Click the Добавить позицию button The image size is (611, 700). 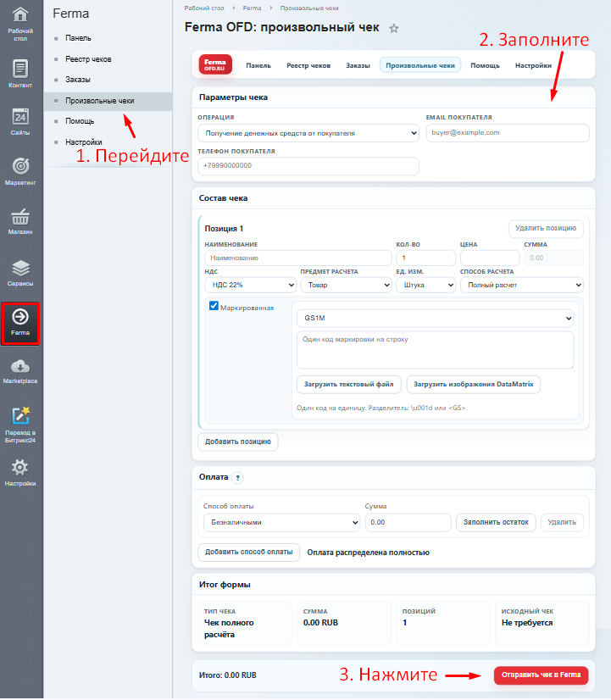coord(238,442)
